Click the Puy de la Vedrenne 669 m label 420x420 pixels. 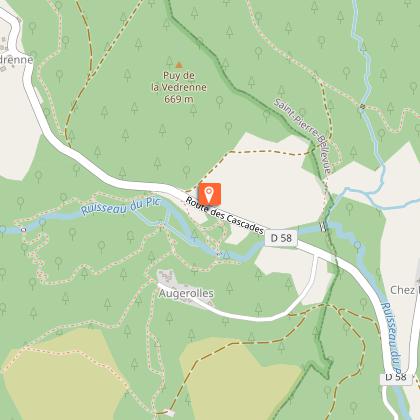pyautogui.click(x=179, y=87)
